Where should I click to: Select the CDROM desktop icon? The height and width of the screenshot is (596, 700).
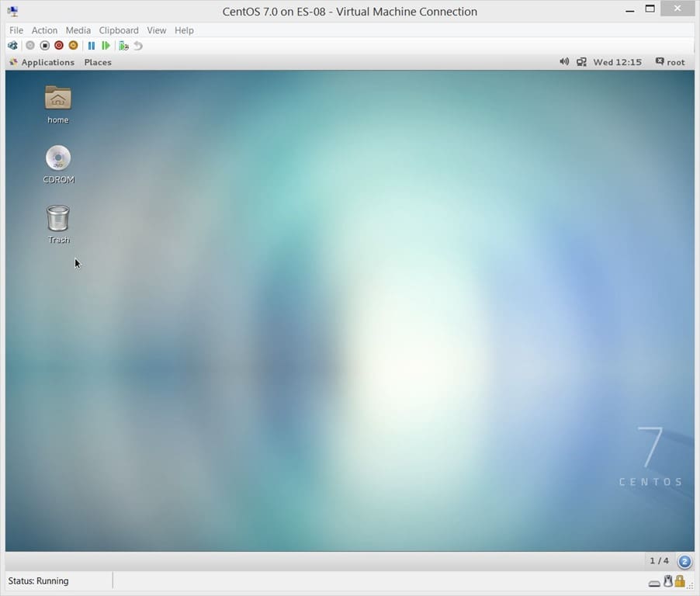[x=58, y=165]
